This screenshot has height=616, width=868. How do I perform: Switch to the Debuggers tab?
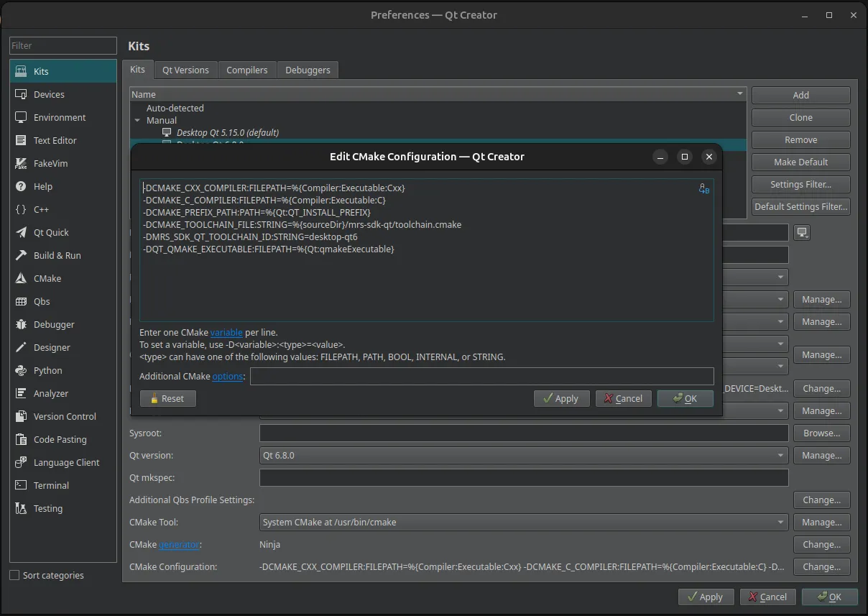point(308,70)
